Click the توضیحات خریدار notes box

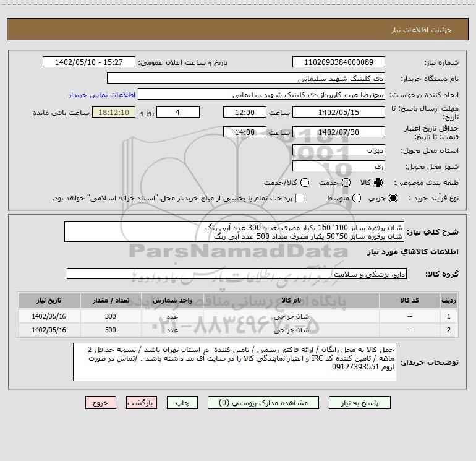point(234,362)
